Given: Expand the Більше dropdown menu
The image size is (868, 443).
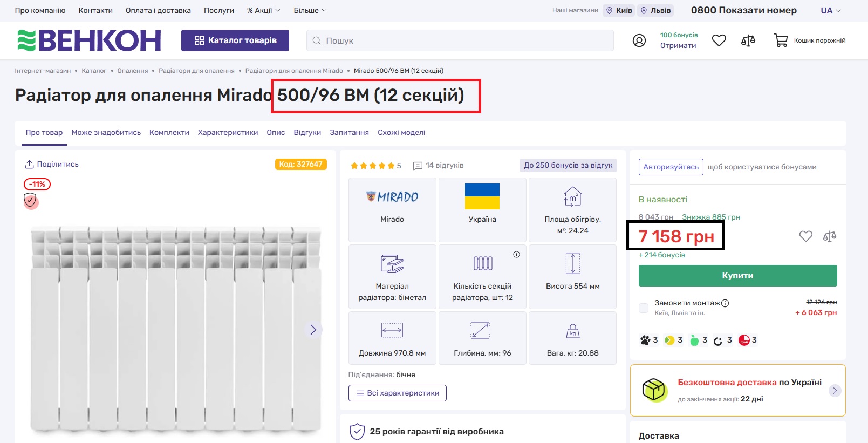Looking at the screenshot, I should coord(310,10).
